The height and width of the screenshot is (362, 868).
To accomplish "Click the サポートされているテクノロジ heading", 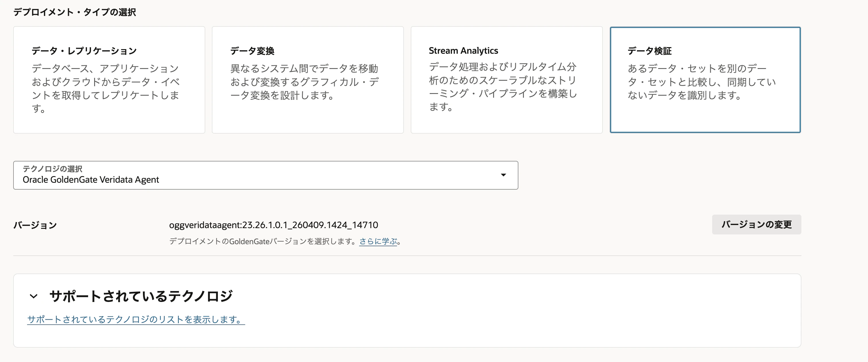I will [141, 296].
